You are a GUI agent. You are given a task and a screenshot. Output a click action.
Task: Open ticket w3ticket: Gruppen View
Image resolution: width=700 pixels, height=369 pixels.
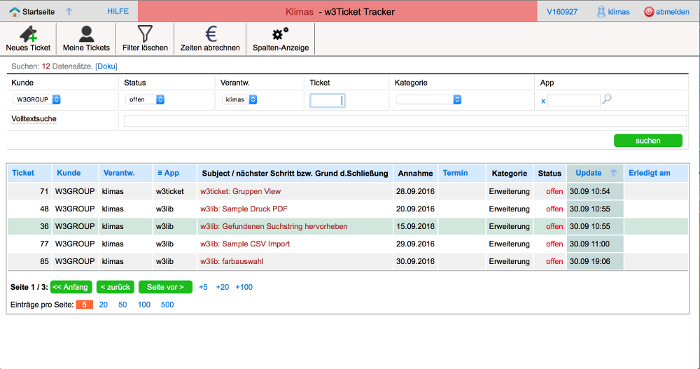241,191
